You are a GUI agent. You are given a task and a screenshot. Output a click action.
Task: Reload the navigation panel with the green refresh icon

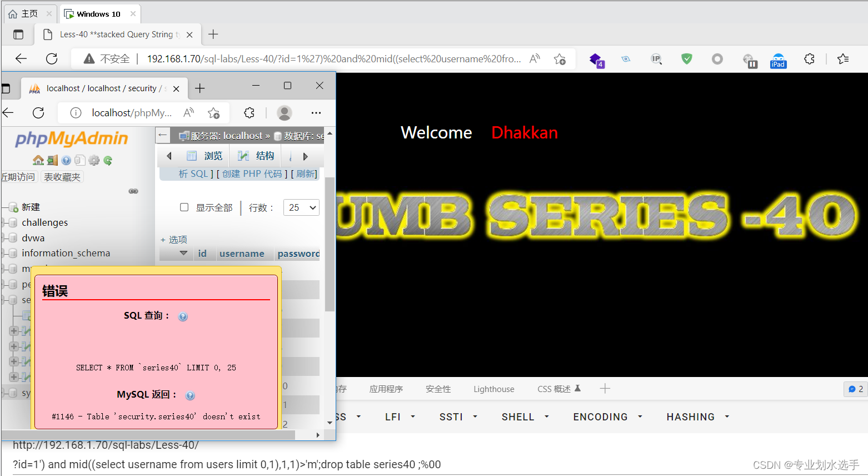pos(108,160)
